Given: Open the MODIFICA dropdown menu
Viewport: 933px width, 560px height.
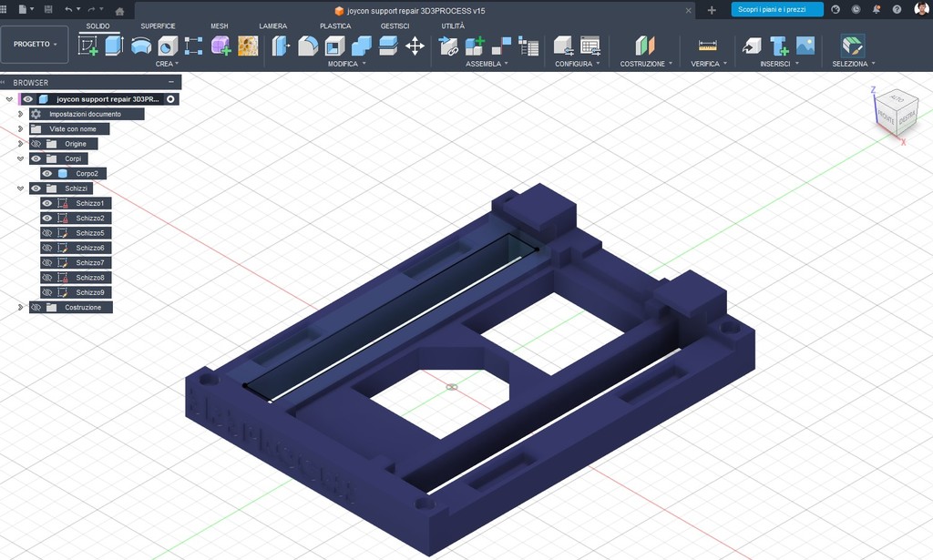Looking at the screenshot, I should click(347, 64).
